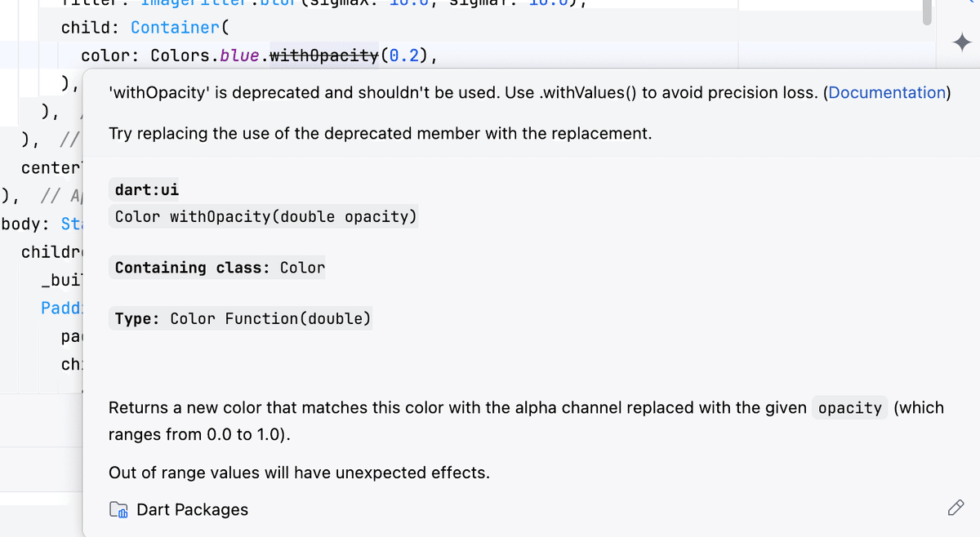
Task: Select the Container widget name
Action: tap(175, 27)
